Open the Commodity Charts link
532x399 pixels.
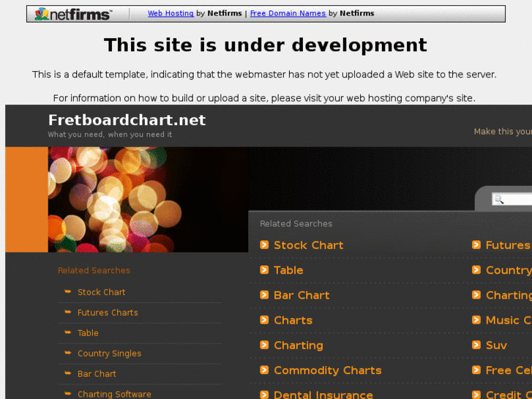328,370
